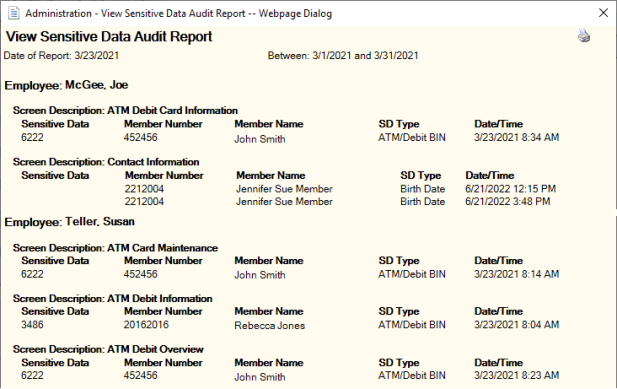This screenshot has width=617, height=389.
Task: Click Date/Time header under ATM Debit Information
Action: (499, 312)
